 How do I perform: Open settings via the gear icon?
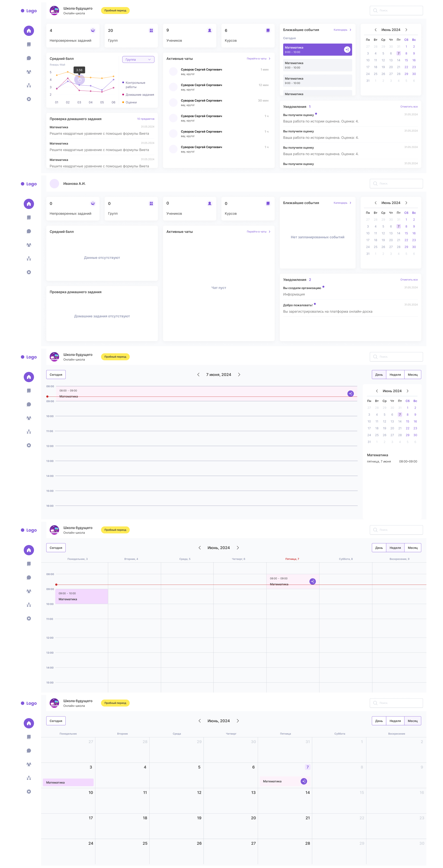(x=29, y=99)
